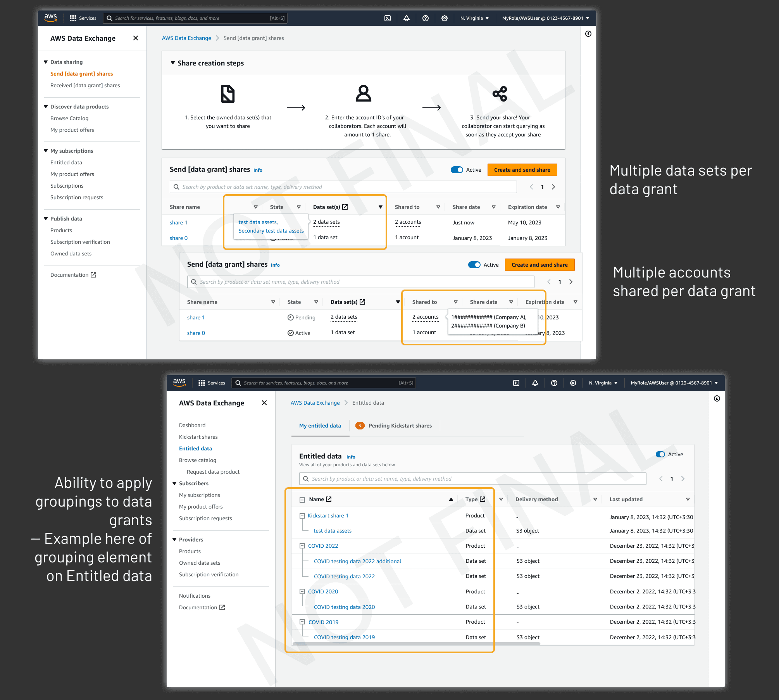
Task: Open the N. Virginia region dropdown in top window
Action: point(475,18)
